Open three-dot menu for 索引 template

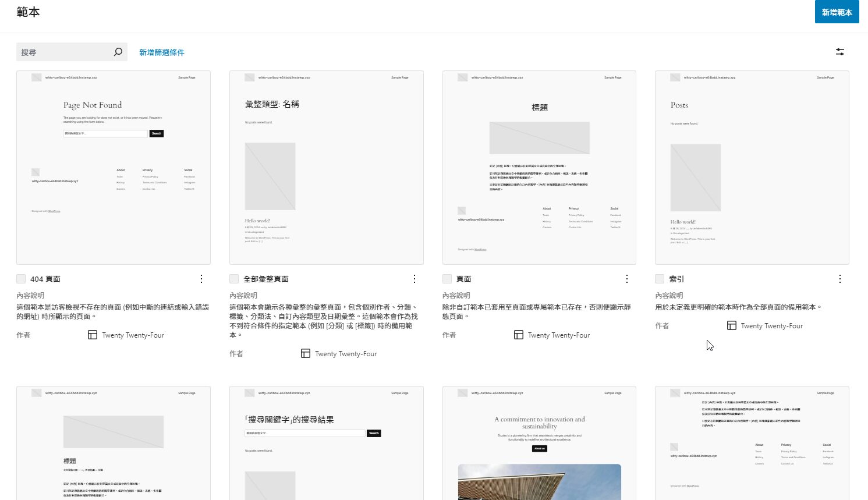(x=840, y=279)
